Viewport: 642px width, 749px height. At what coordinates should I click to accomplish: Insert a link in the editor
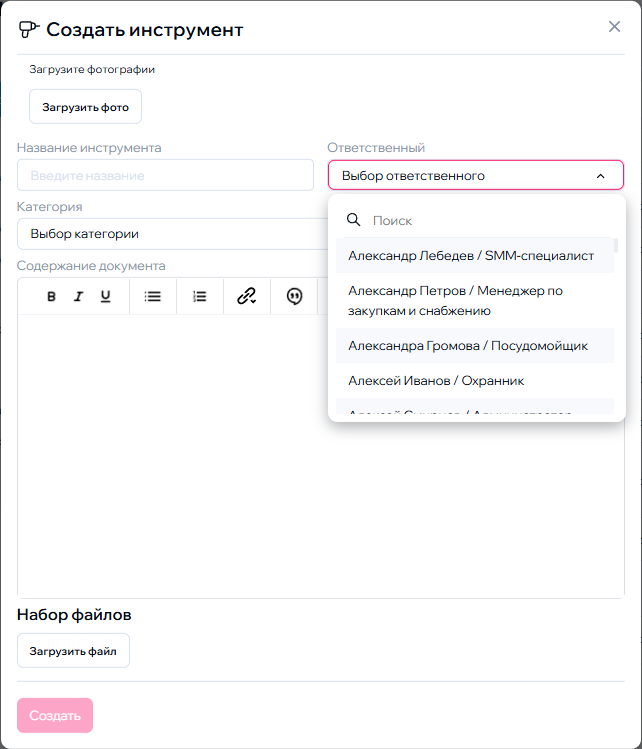(246, 296)
